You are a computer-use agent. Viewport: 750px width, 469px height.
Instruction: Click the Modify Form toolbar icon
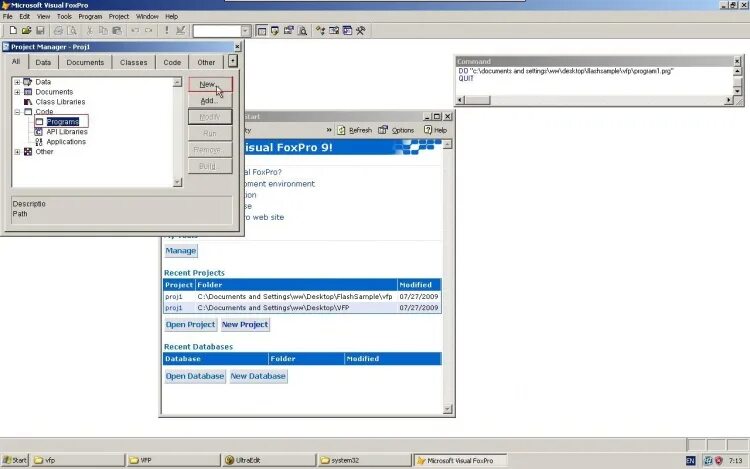click(180, 31)
